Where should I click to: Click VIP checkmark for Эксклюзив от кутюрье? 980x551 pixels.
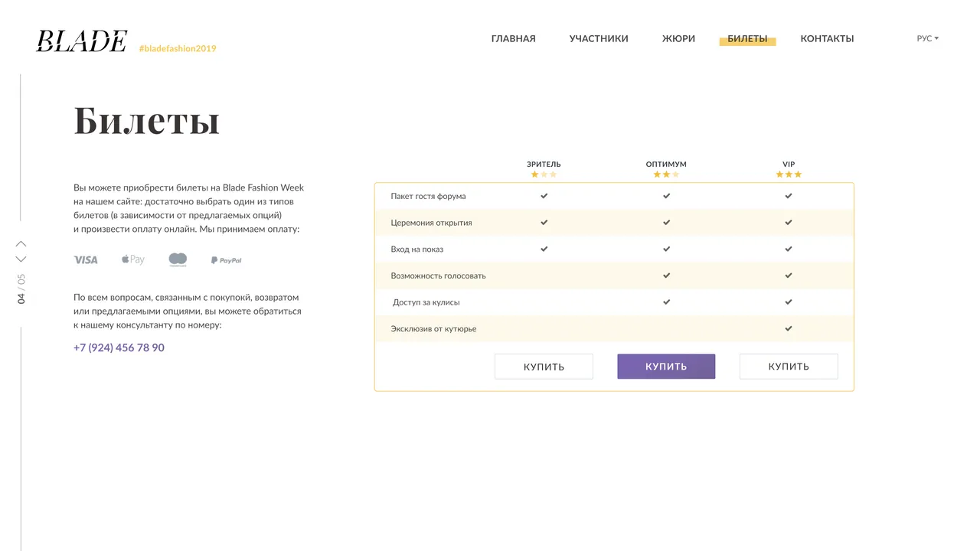[x=789, y=328]
